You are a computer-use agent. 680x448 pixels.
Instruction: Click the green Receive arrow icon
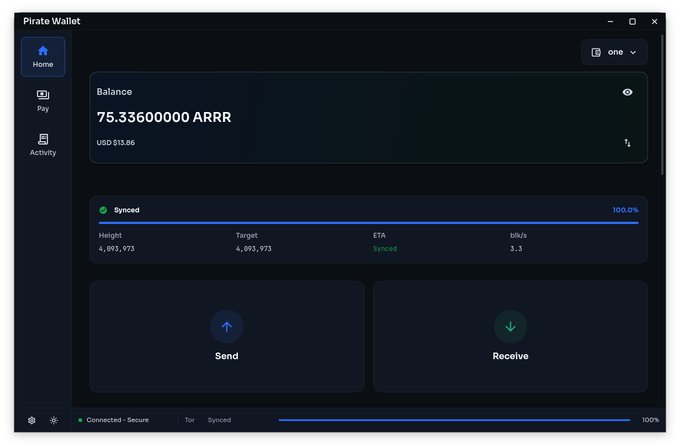click(x=510, y=327)
